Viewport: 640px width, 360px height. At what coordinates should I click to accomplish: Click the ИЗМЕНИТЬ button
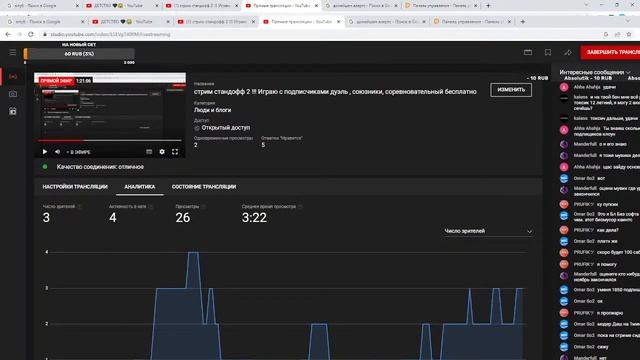coord(511,90)
